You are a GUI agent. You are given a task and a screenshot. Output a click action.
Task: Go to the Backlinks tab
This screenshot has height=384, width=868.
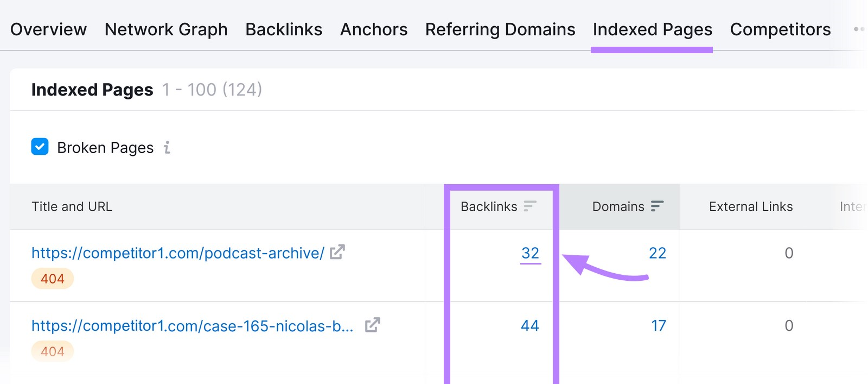coord(284,29)
